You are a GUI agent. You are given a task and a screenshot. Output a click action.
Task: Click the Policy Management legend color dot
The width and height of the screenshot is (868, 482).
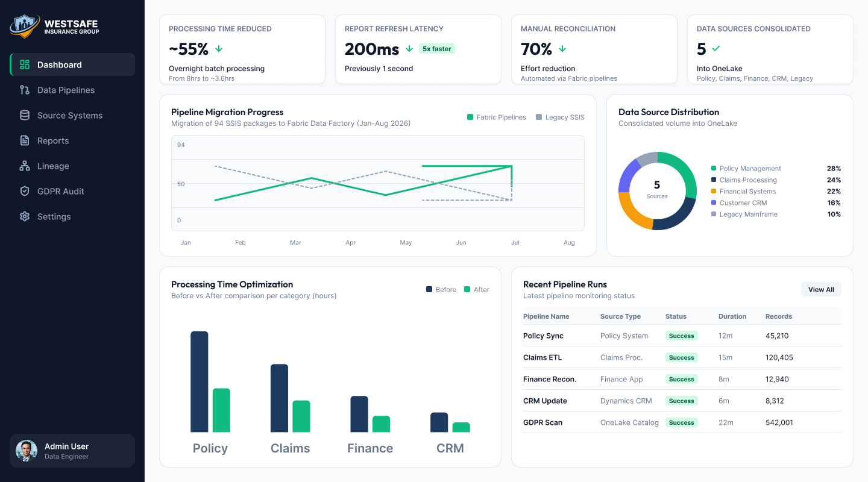pos(714,169)
